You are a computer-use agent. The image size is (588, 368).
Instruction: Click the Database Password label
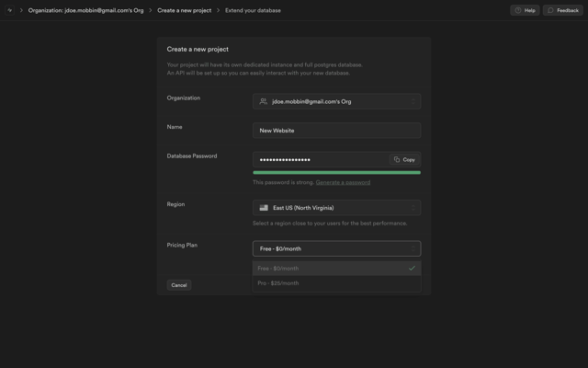click(192, 155)
